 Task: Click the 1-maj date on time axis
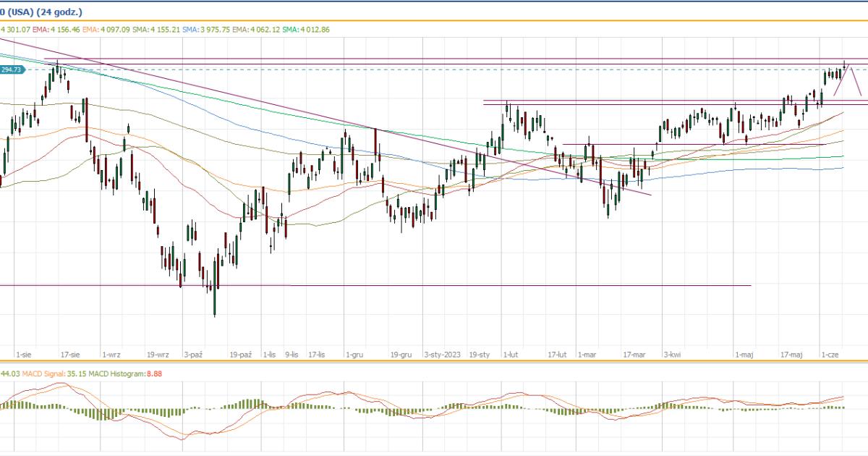[x=744, y=355]
